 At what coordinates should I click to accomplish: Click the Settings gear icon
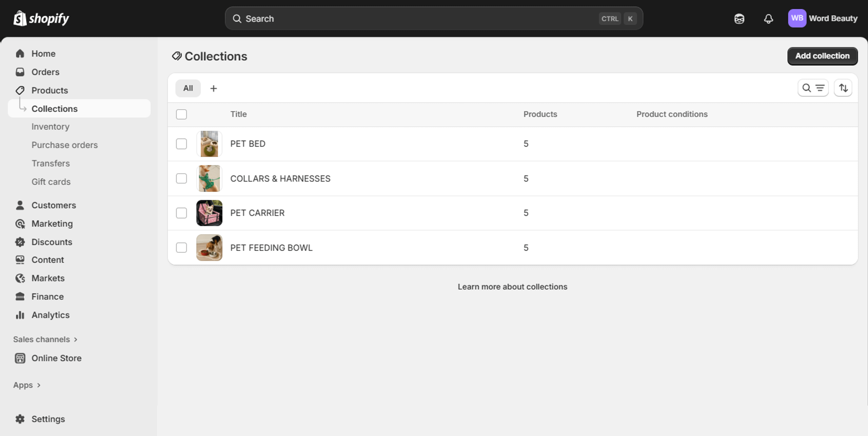click(x=20, y=419)
